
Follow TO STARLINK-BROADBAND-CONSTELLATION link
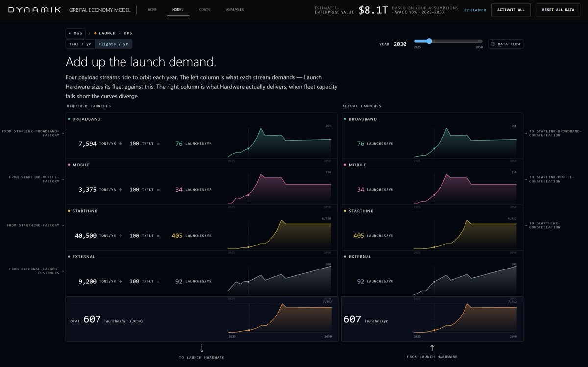tap(553, 133)
